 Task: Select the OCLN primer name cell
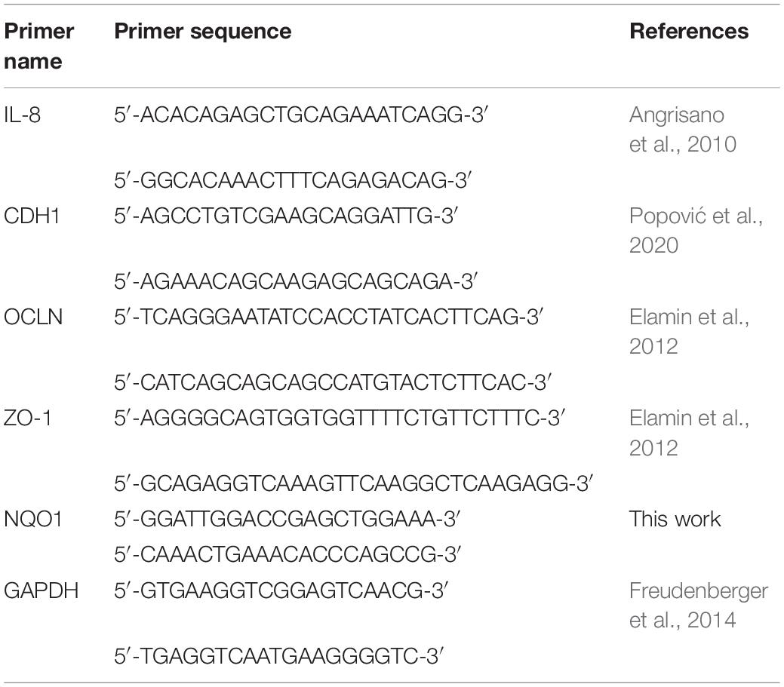[x=33, y=317]
